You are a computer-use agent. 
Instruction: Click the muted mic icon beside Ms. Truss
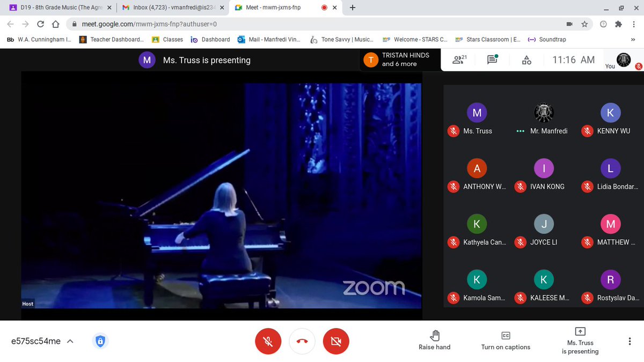click(x=453, y=131)
